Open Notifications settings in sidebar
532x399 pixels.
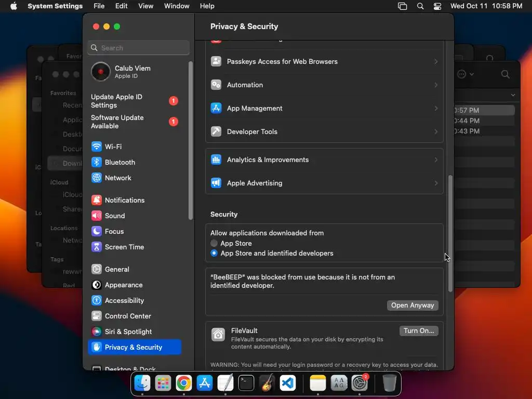(x=135, y=200)
